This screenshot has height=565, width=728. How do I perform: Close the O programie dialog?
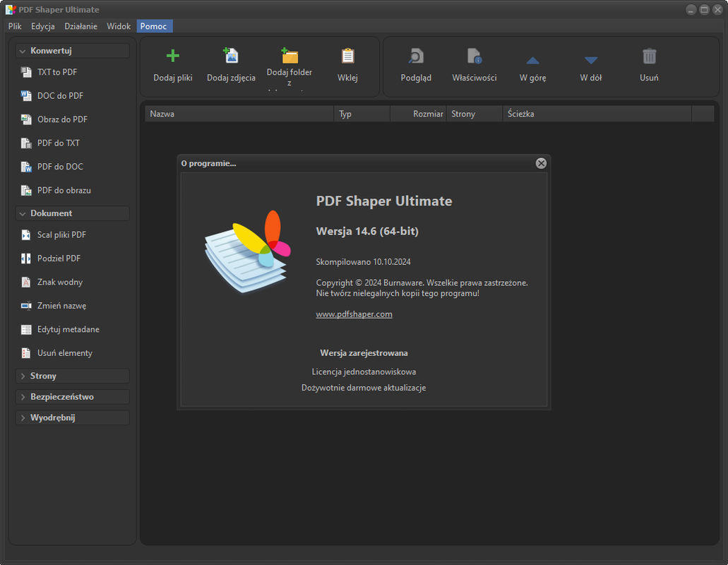pyautogui.click(x=541, y=163)
